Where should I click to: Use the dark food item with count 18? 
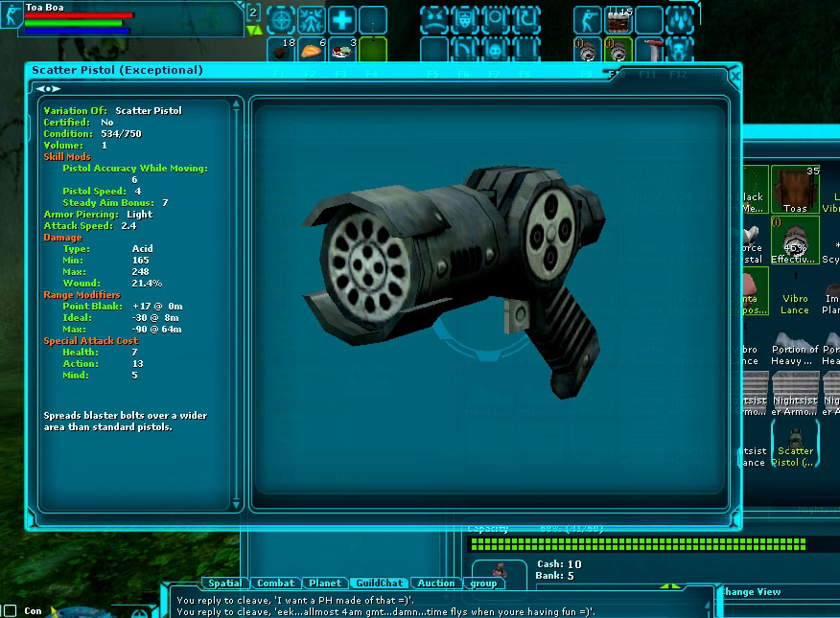coord(281,49)
